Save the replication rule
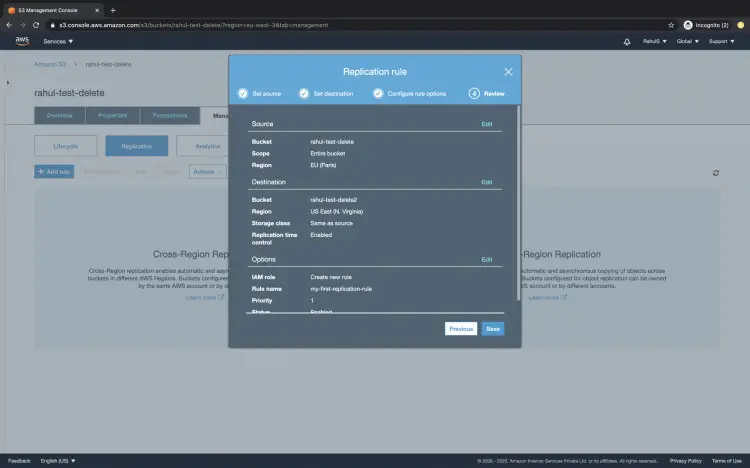The width and height of the screenshot is (750, 468). click(493, 329)
